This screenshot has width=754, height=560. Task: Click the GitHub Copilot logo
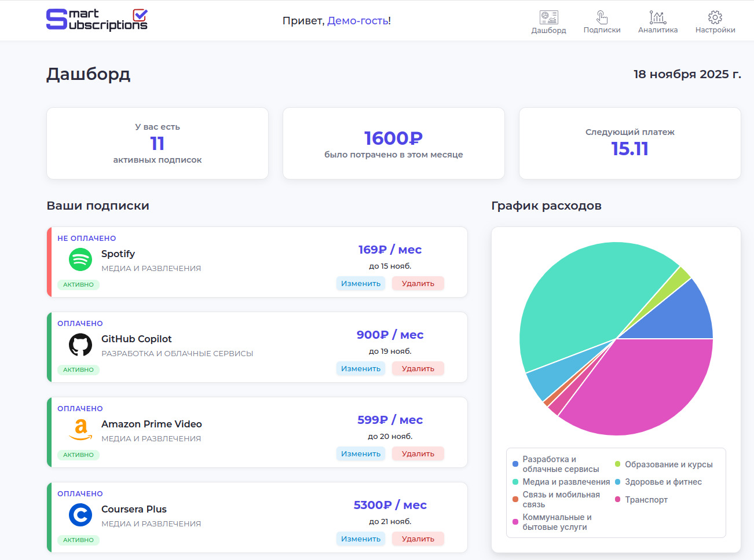click(79, 345)
